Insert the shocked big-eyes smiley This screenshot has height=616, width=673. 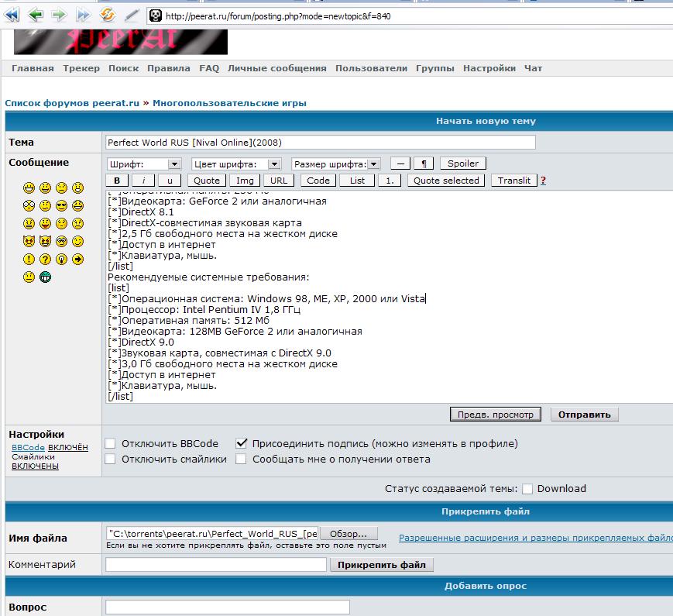click(x=29, y=206)
